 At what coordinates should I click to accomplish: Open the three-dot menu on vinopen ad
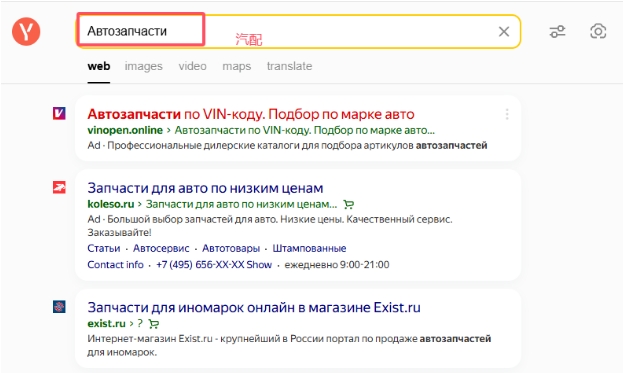click(507, 114)
